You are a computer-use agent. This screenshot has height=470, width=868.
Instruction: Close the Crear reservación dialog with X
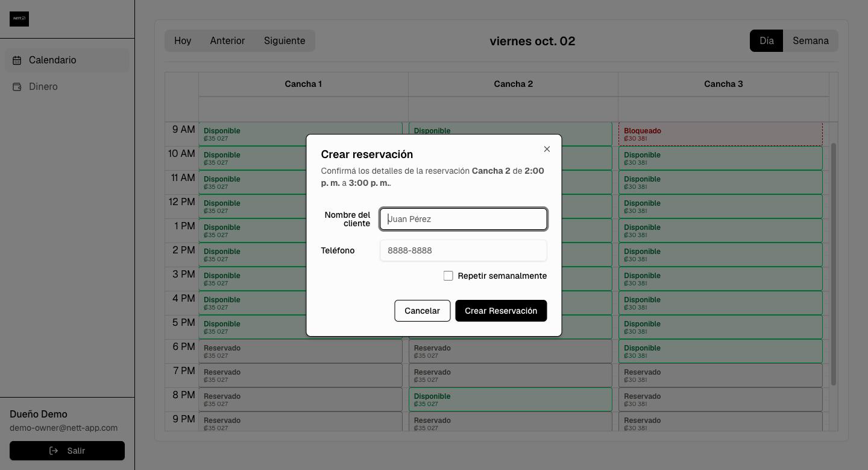[x=547, y=149]
